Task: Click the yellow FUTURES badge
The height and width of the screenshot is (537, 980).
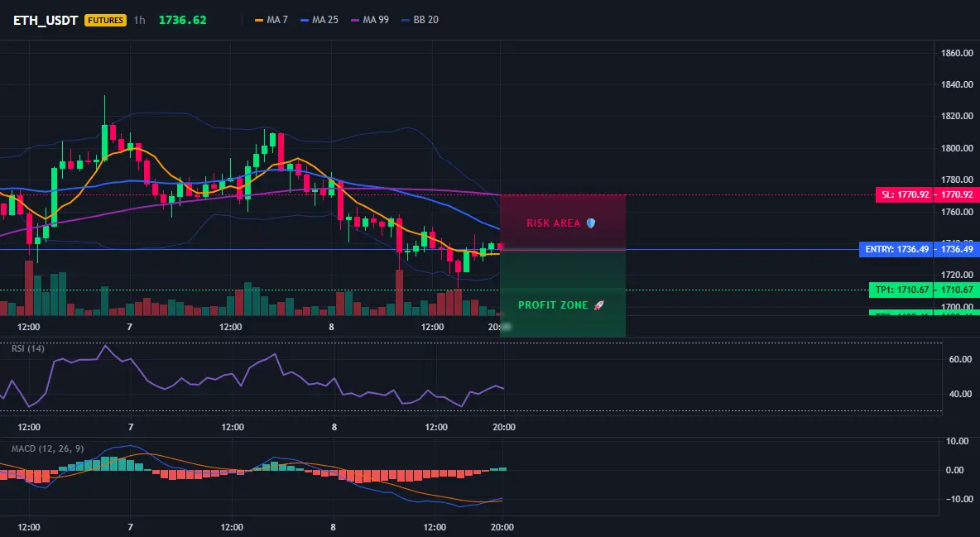Action: pyautogui.click(x=106, y=20)
